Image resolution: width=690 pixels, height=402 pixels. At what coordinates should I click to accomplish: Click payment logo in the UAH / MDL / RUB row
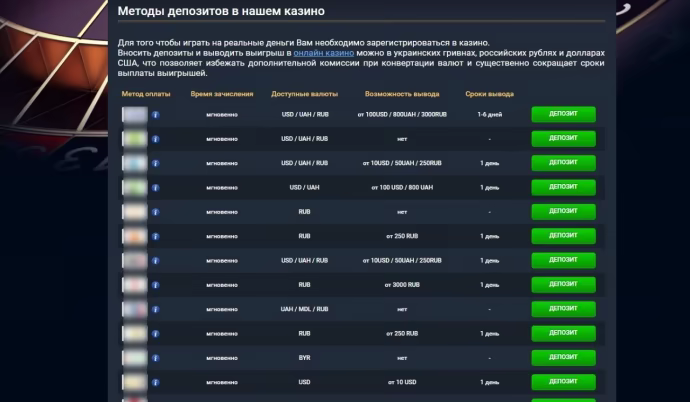(x=135, y=309)
